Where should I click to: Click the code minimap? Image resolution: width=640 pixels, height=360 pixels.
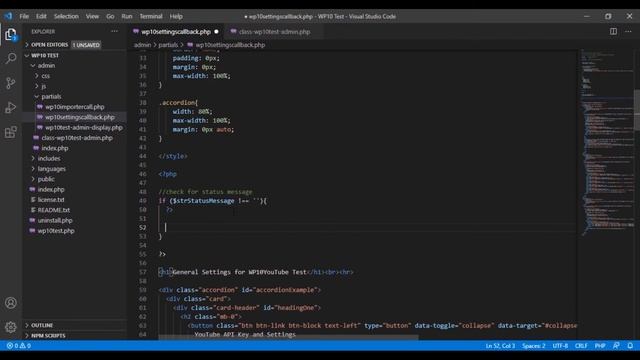(x=606, y=143)
